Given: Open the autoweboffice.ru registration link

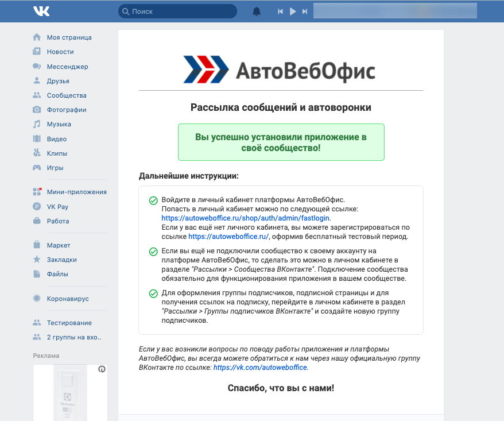Looking at the screenshot, I should click(228, 236).
